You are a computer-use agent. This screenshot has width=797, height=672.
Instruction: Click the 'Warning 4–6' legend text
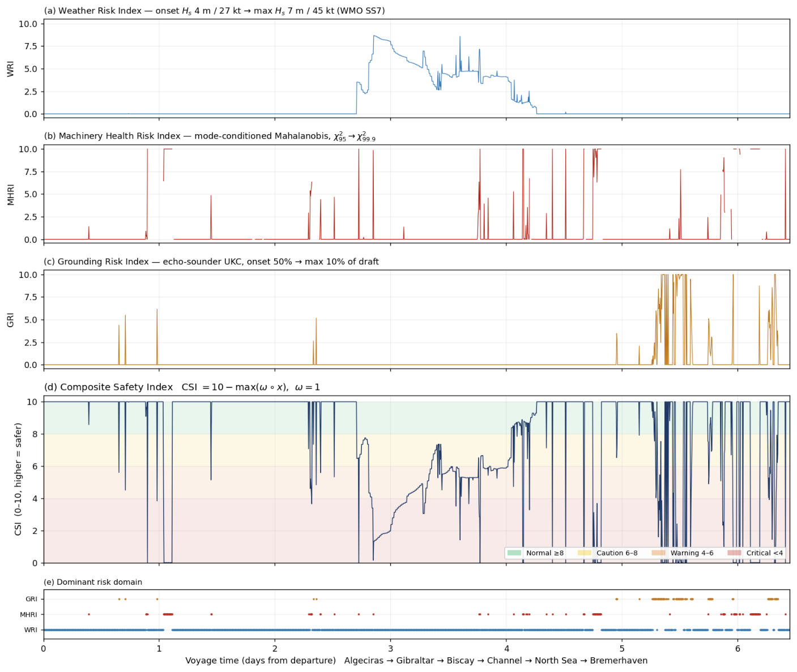click(692, 553)
